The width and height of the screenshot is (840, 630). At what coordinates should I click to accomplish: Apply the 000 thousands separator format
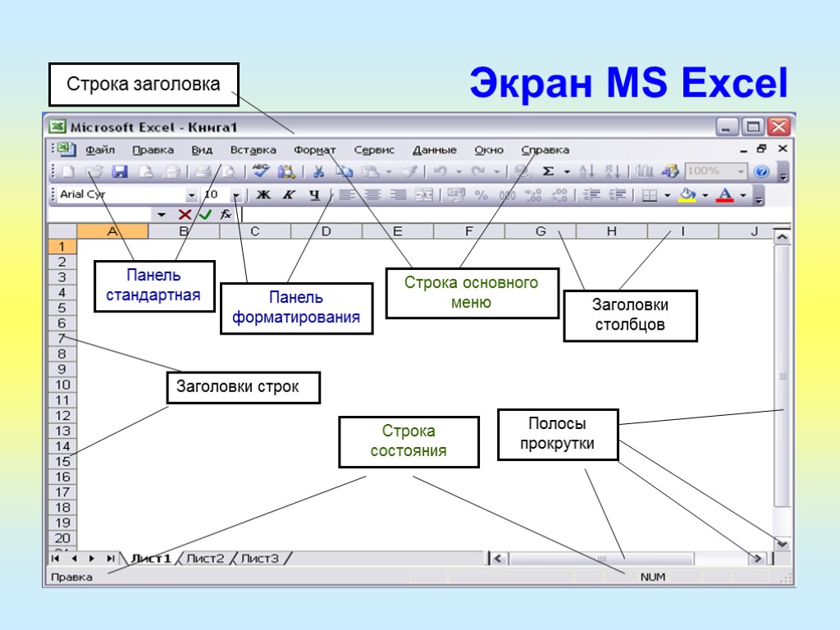(507, 195)
